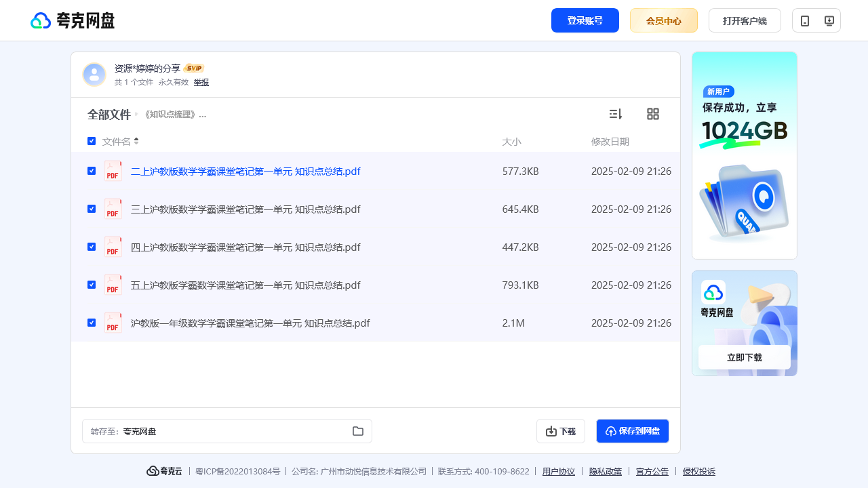
Task: Click PDF icon of 四上沪教版 file
Action: coord(113,247)
